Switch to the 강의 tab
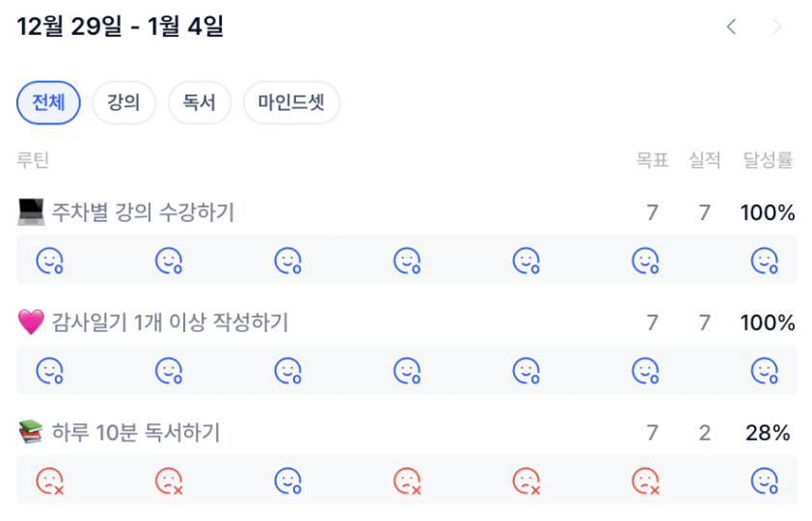Viewport: 812px width, 521px height. pyautogui.click(x=123, y=103)
